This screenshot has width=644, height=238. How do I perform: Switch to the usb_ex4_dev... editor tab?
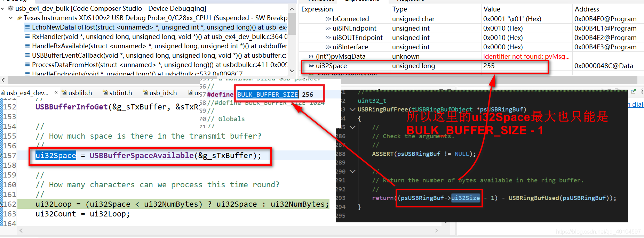pos(27,93)
